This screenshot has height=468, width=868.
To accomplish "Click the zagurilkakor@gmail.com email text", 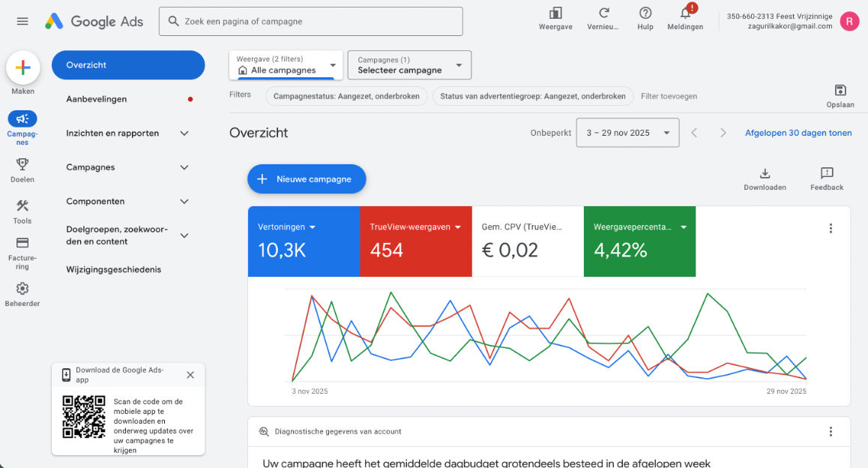I will point(790,26).
